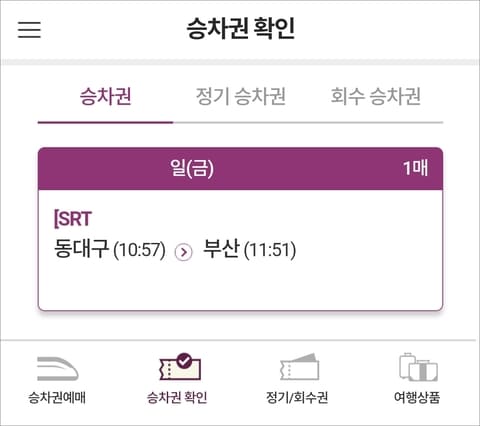Select the 부산 (11:51) arrival text

tap(250, 249)
